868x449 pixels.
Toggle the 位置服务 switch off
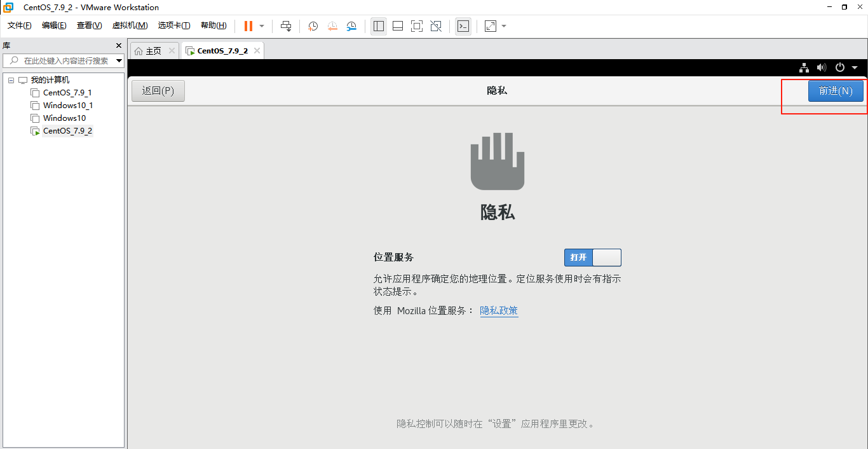pyautogui.click(x=592, y=258)
